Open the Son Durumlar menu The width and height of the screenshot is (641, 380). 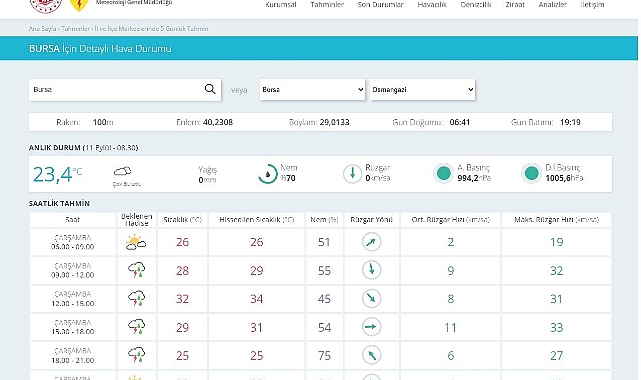coord(381,4)
